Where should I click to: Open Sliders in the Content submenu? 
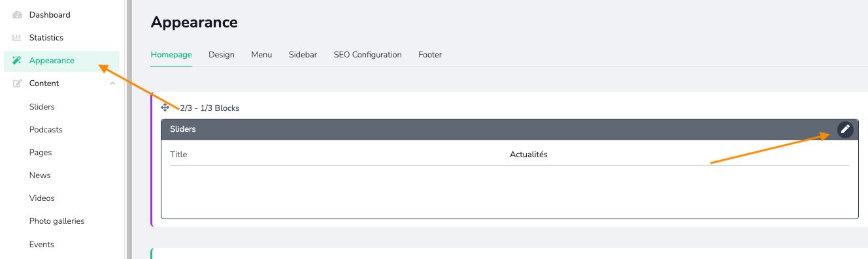pos(42,106)
